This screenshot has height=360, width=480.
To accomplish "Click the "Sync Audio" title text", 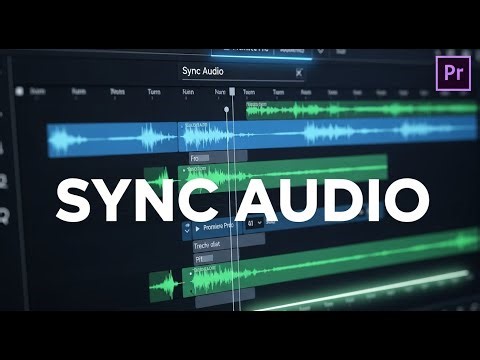I will (x=203, y=71).
